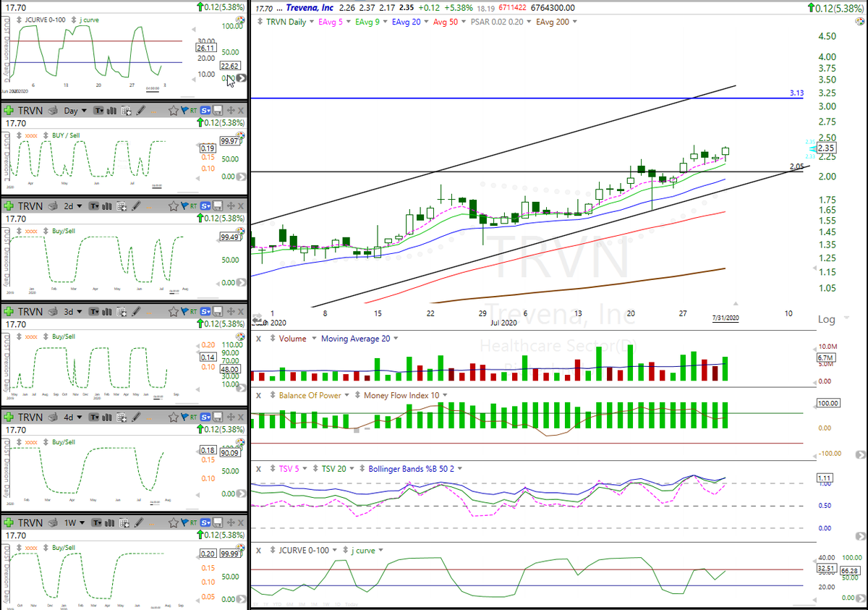The width and height of the screenshot is (868, 610).
Task: Click star favorite icon in 2d panel
Action: (174, 206)
